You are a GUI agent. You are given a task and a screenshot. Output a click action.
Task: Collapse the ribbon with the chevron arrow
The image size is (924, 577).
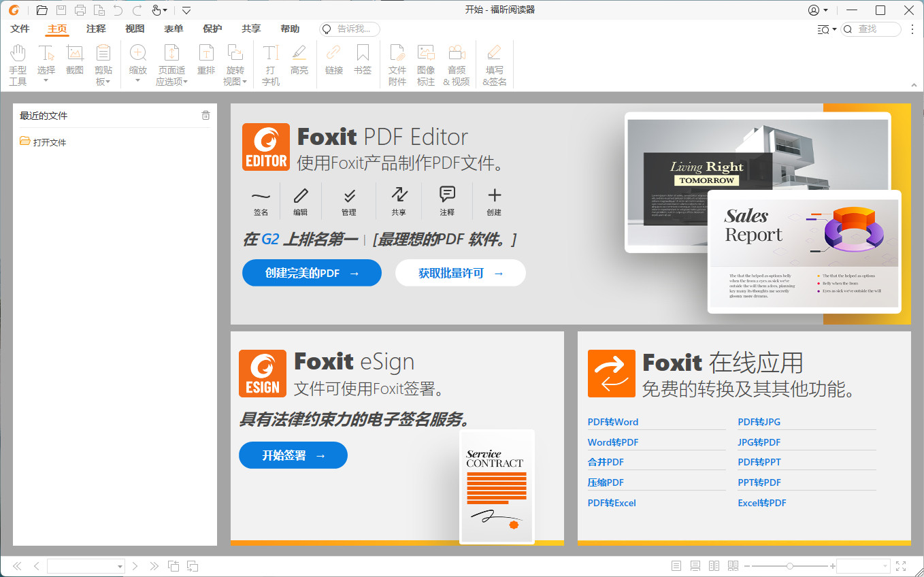pyautogui.click(x=914, y=85)
